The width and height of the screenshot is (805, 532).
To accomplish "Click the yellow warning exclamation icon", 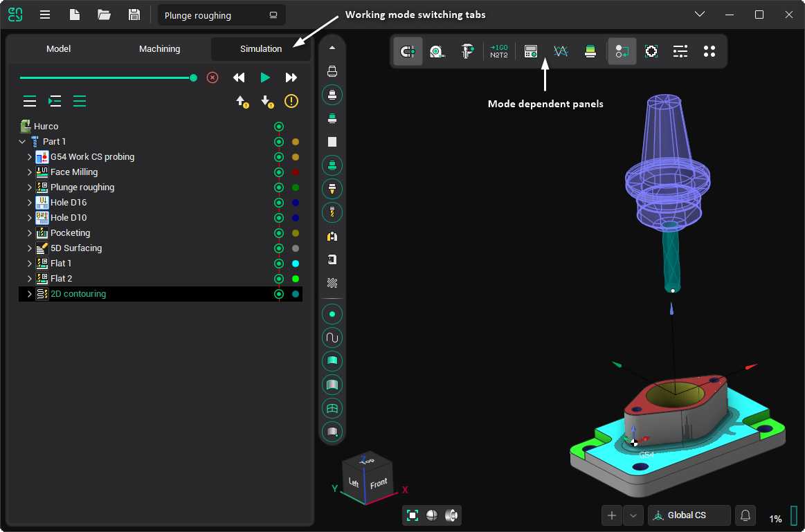I will pyautogui.click(x=291, y=101).
